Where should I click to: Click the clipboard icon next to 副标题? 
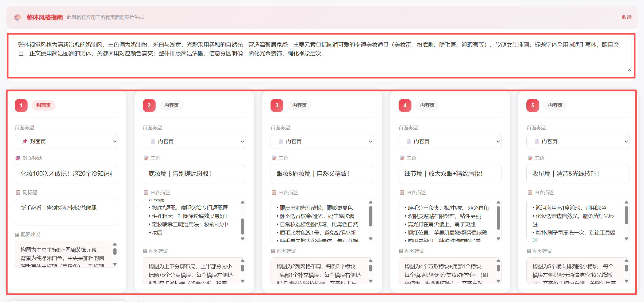tap(18, 192)
